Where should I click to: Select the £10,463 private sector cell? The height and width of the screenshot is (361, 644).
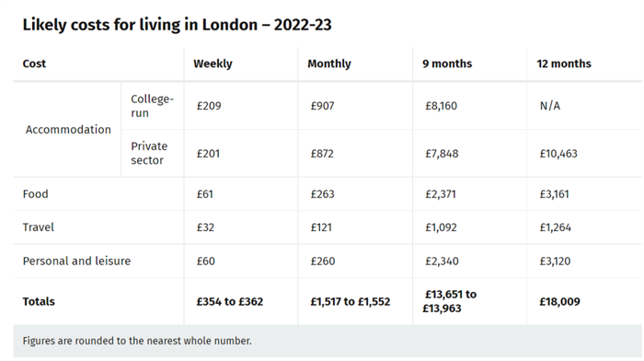click(558, 154)
